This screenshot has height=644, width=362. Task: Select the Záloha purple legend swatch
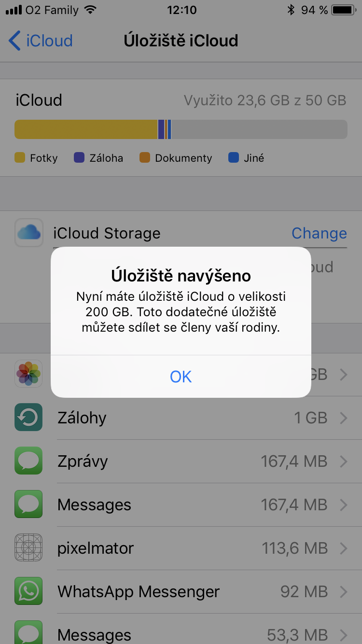coord(79,158)
